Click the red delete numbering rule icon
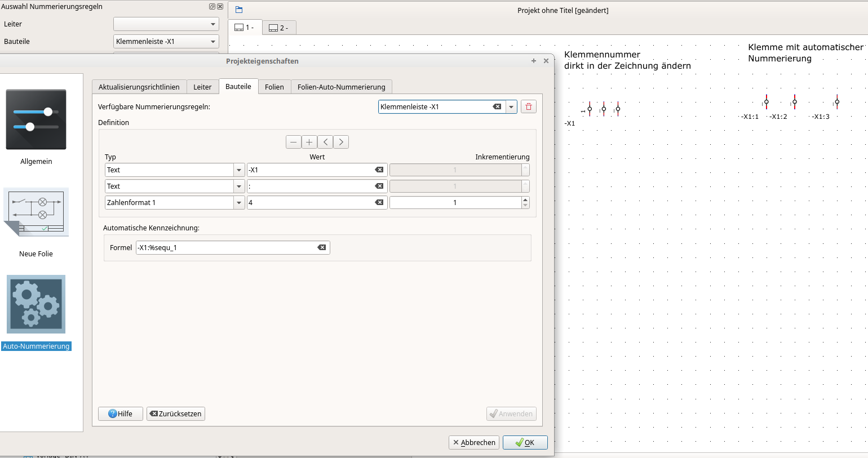 [x=528, y=106]
